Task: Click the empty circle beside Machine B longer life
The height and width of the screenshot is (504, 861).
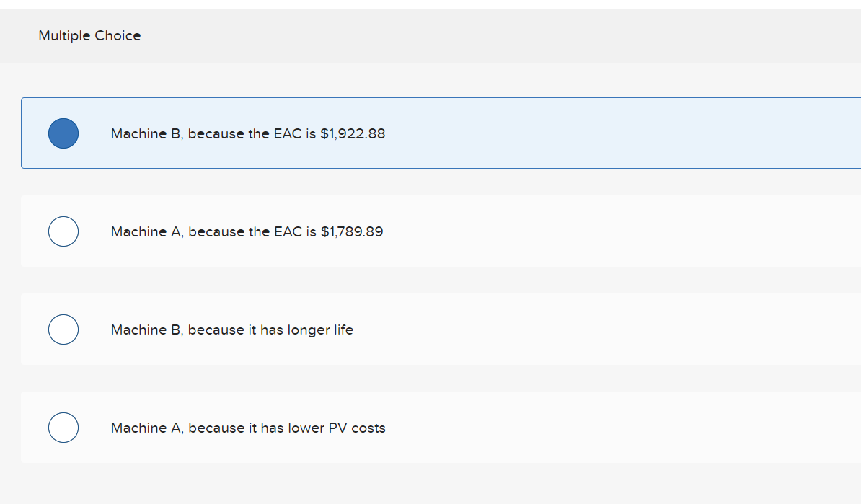Action: coord(63,330)
